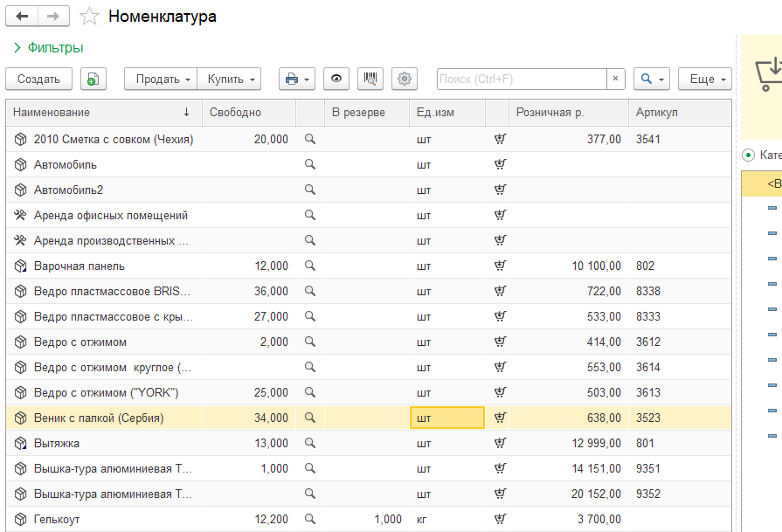Viewport: 782px width, 532px height.
Task: Toggle the eye preview button in toolbar
Action: click(x=336, y=79)
